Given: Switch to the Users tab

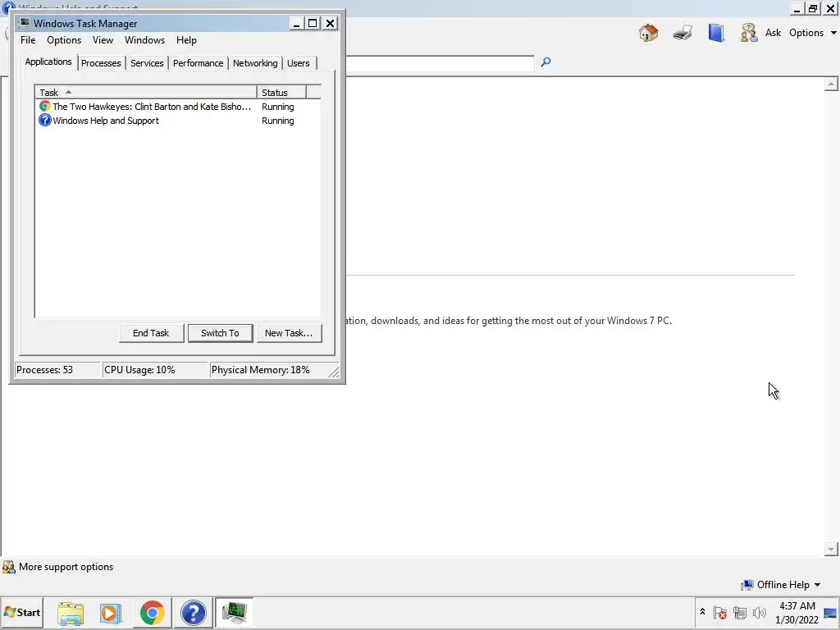Looking at the screenshot, I should (x=299, y=63).
